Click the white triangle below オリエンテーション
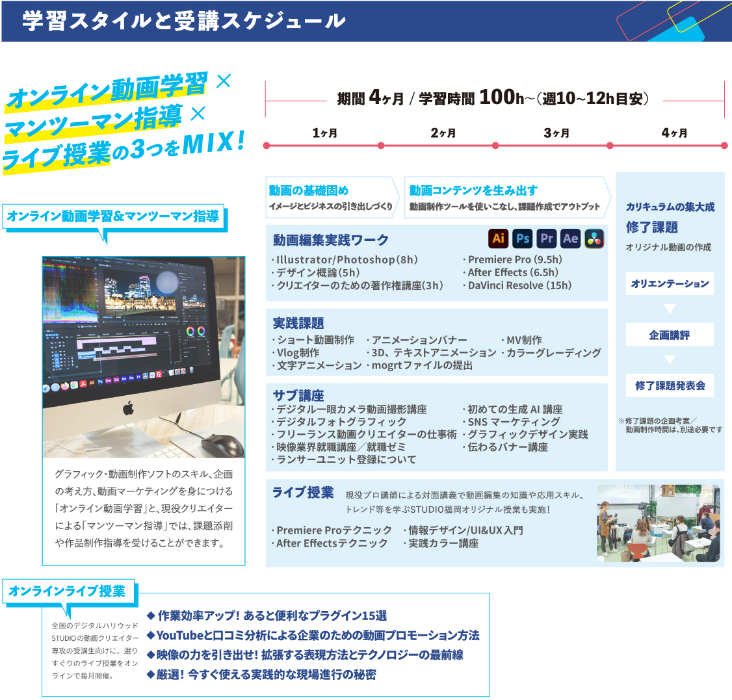 (670, 309)
